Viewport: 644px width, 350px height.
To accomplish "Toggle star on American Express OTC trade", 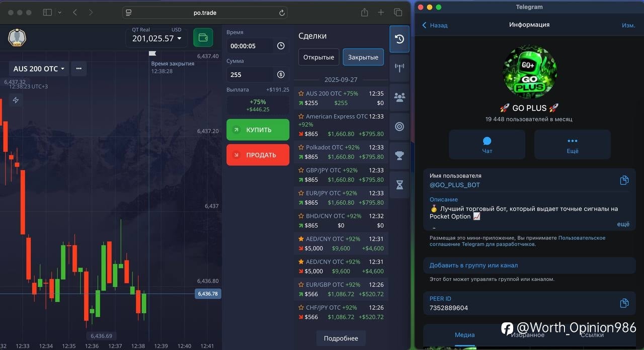I will click(301, 117).
